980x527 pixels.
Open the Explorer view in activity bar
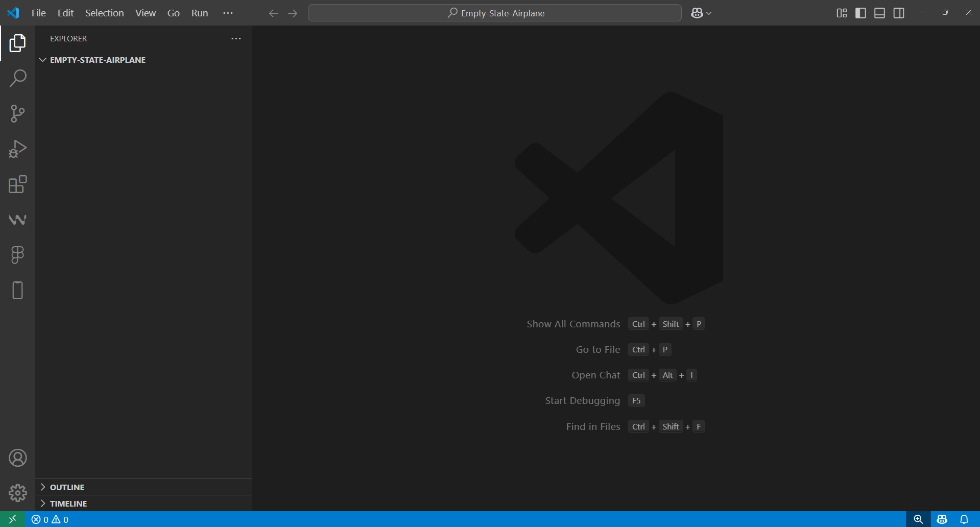[17, 43]
